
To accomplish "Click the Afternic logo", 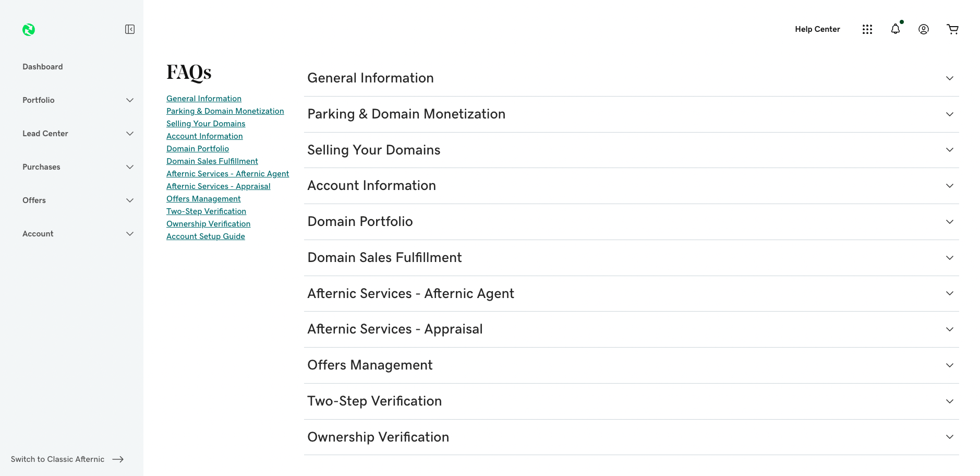I will coord(29,30).
